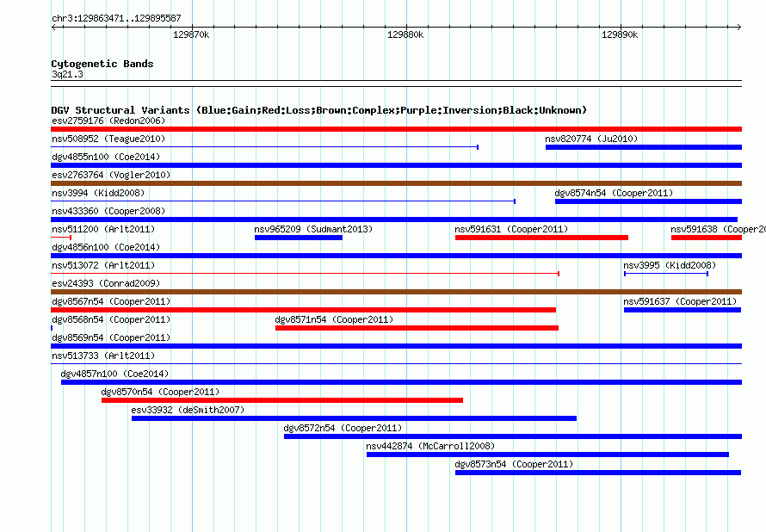Select the nsv965209 (Sudmant2013) blue bar
Viewport: 766px width, 532px height.
299,238
